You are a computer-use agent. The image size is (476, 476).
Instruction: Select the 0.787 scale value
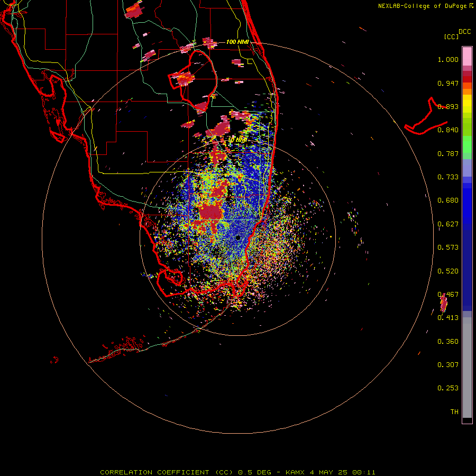click(448, 153)
